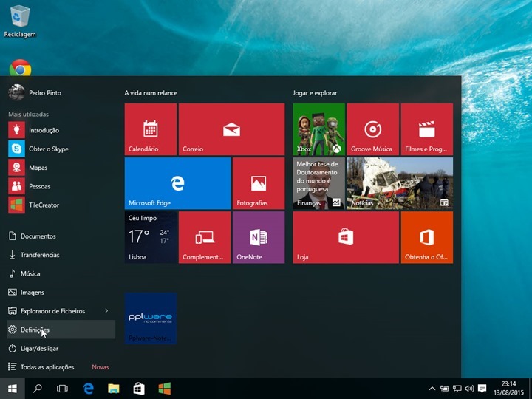Open the Complemento para telemóvel tile
The height and width of the screenshot is (399, 532).
click(205, 237)
